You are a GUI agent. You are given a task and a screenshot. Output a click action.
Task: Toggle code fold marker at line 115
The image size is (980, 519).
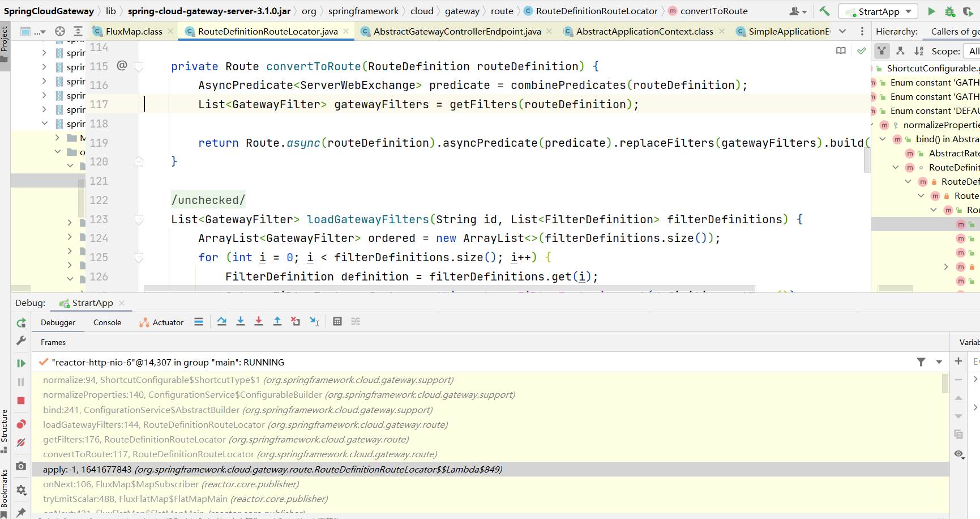[139, 66]
